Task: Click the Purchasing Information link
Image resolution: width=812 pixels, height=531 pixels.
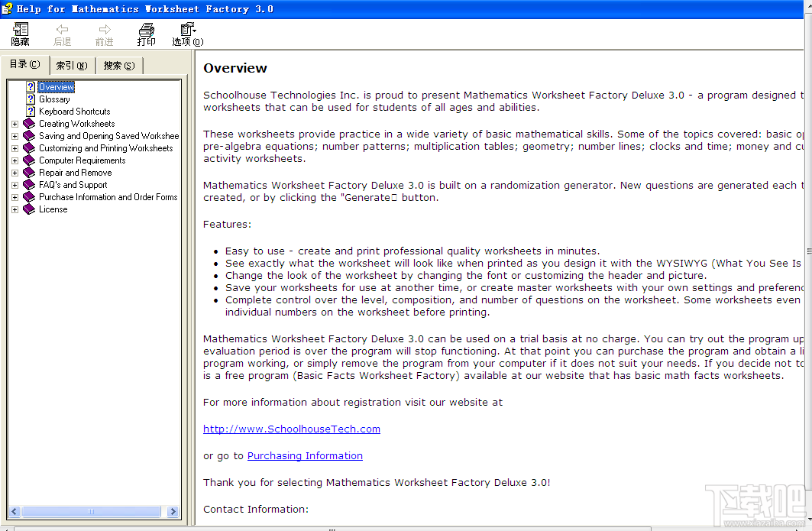Action: (x=304, y=455)
